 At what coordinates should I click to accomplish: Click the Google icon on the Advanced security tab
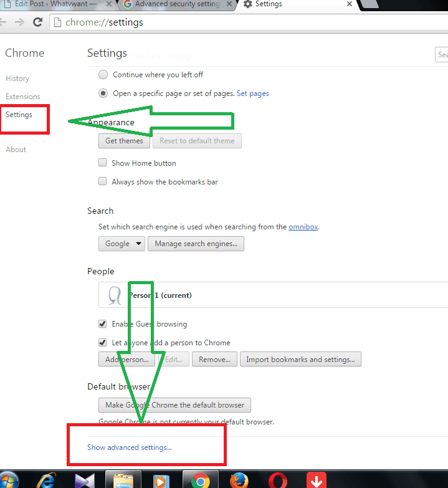click(x=127, y=4)
